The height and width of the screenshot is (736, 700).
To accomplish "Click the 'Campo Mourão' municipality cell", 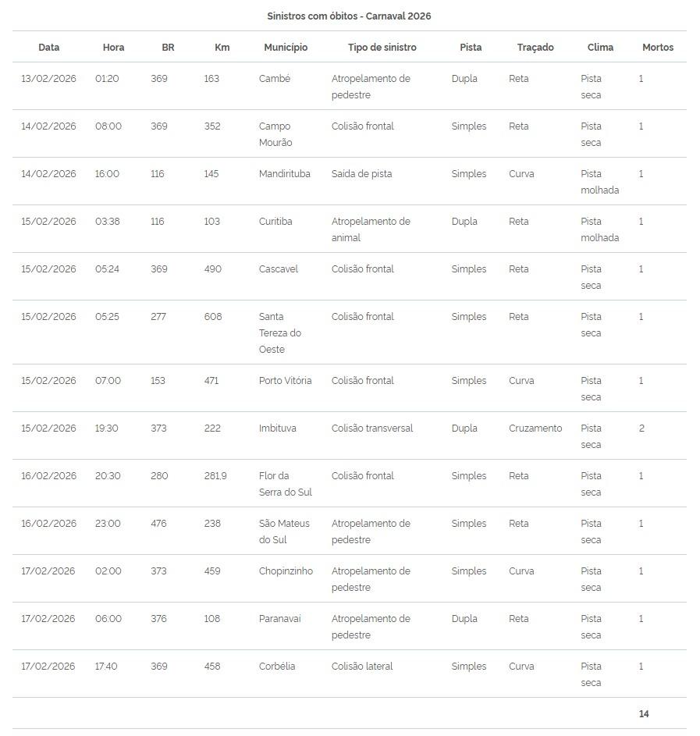I will [x=275, y=134].
